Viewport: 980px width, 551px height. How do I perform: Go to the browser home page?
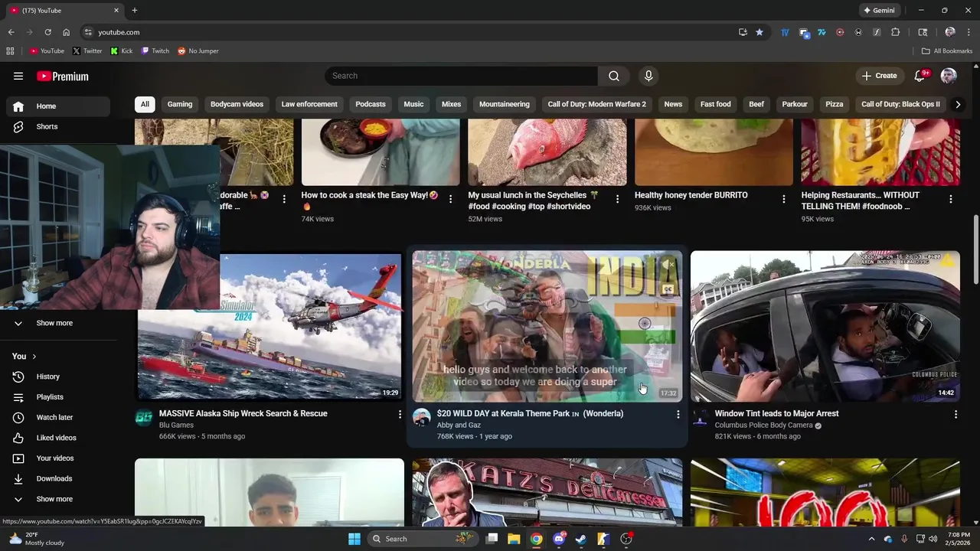coord(66,32)
